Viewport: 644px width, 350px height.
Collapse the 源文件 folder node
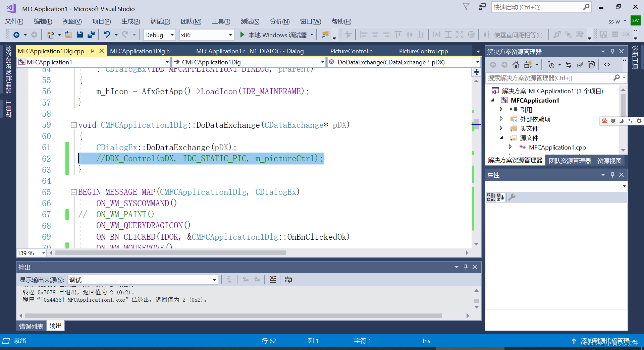coord(501,137)
